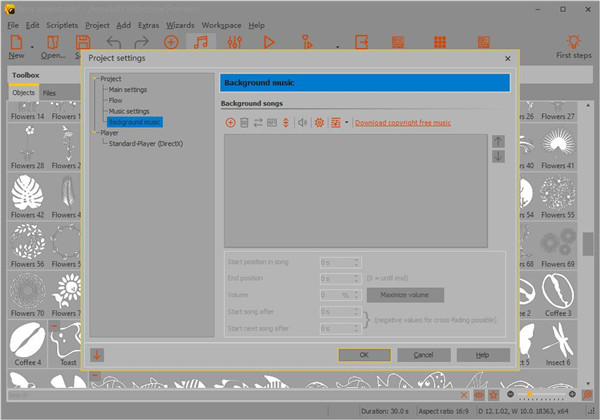Move song up with the up arrow button
The image size is (600, 420).
pyautogui.click(x=498, y=142)
